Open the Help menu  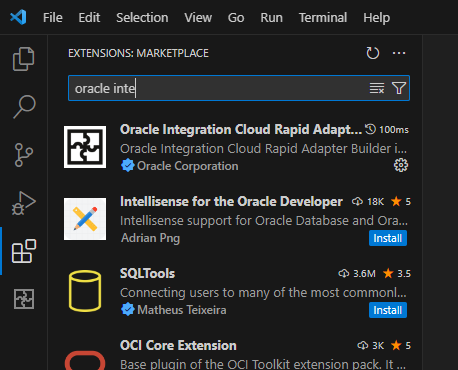coord(376,18)
